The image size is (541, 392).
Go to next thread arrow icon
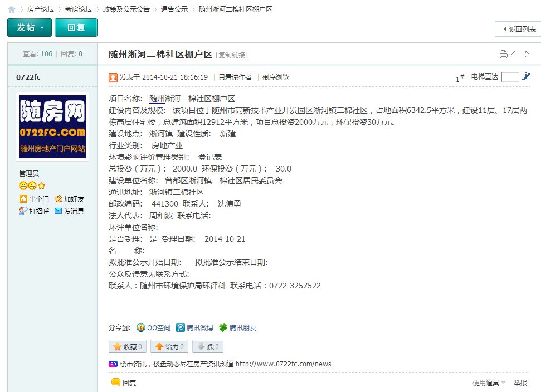pos(526,54)
